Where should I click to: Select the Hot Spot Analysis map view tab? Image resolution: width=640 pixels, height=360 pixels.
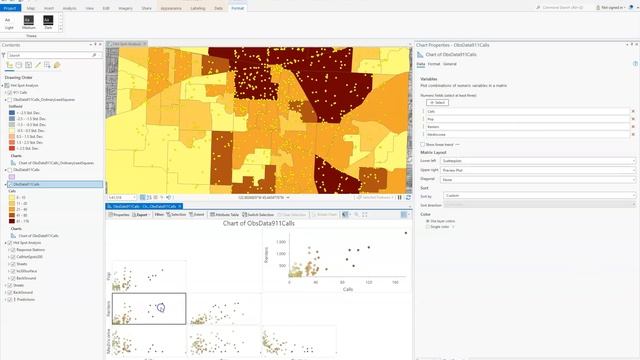pos(126,44)
